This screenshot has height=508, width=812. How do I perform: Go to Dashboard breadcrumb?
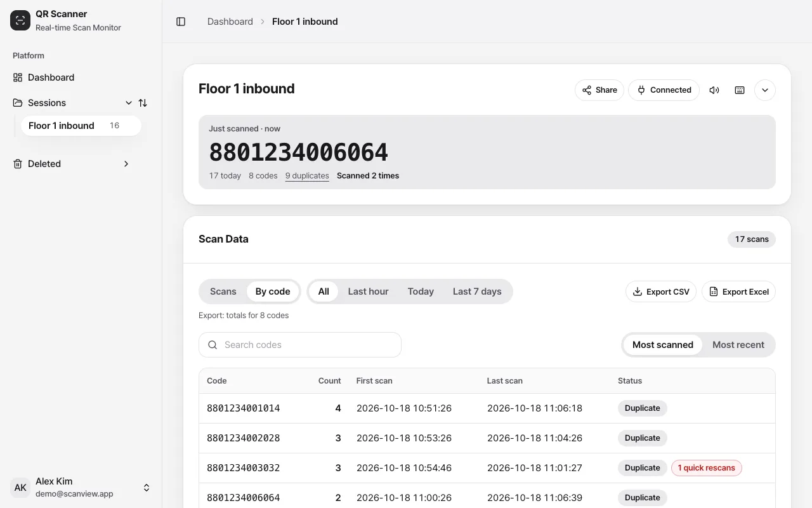230,22
